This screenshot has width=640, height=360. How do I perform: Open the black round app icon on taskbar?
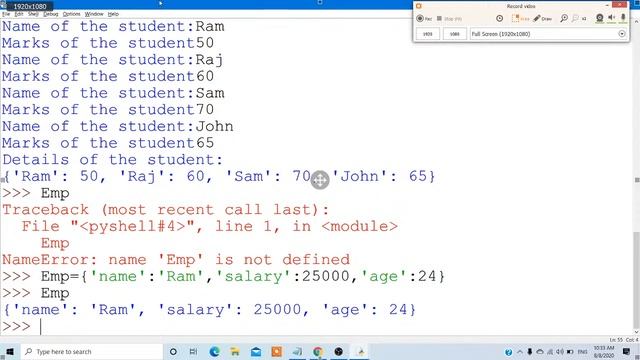(339, 351)
